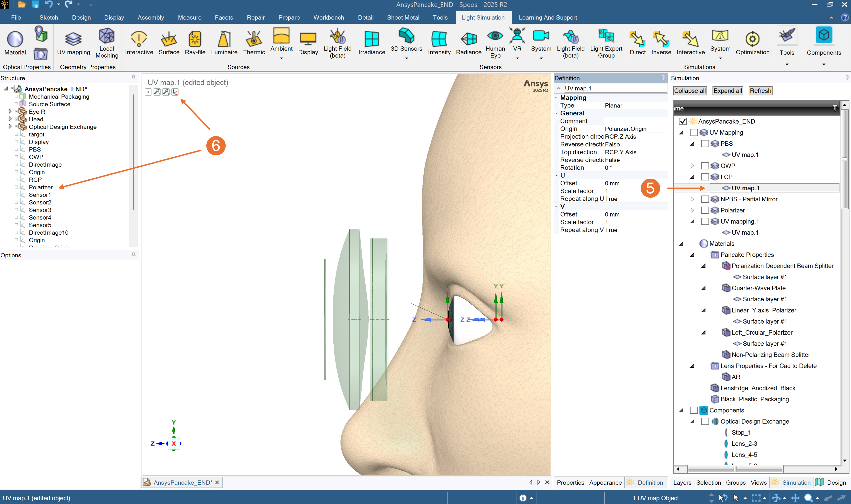The image size is (851, 504).
Task: Open the Local Meshing tool
Action: coord(107,43)
